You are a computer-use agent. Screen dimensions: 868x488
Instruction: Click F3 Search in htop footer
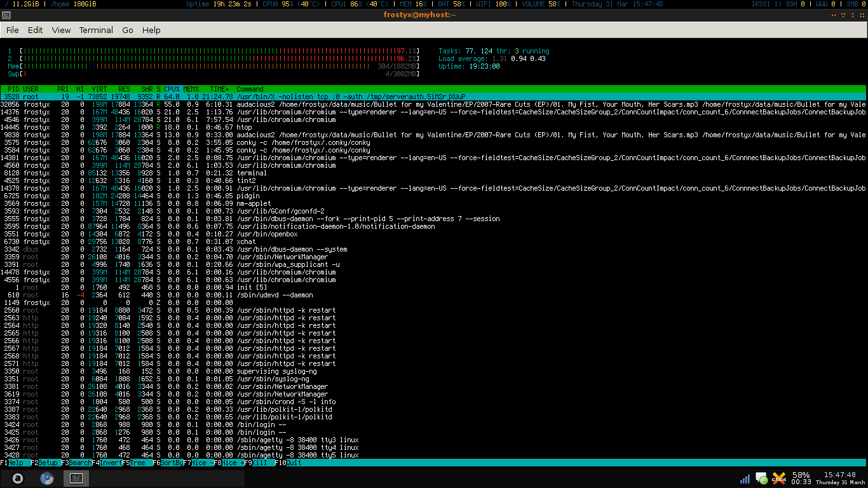click(x=76, y=463)
